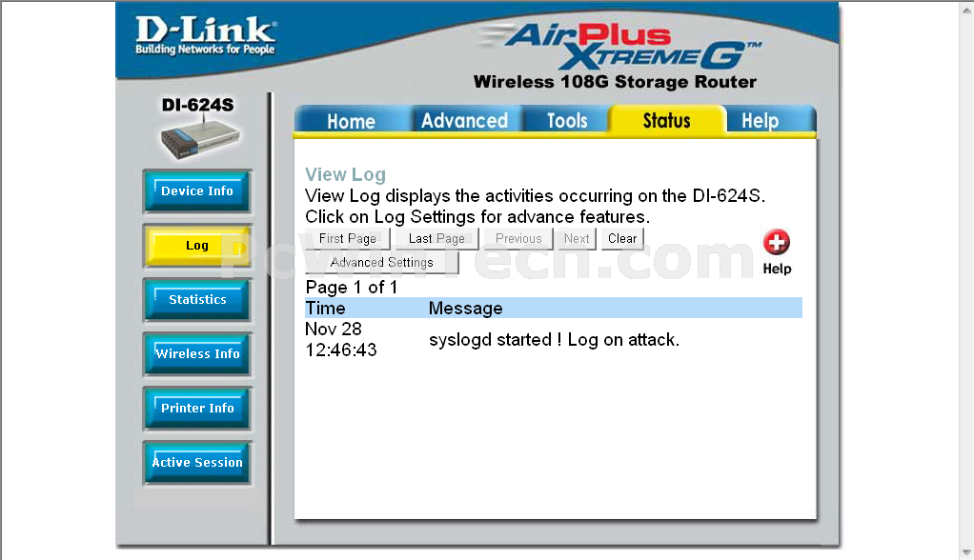Open the Home tab

coord(351,120)
